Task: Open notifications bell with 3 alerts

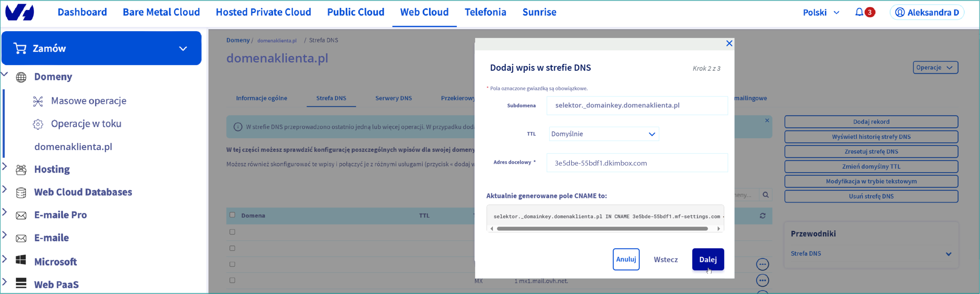Action: [x=859, y=12]
